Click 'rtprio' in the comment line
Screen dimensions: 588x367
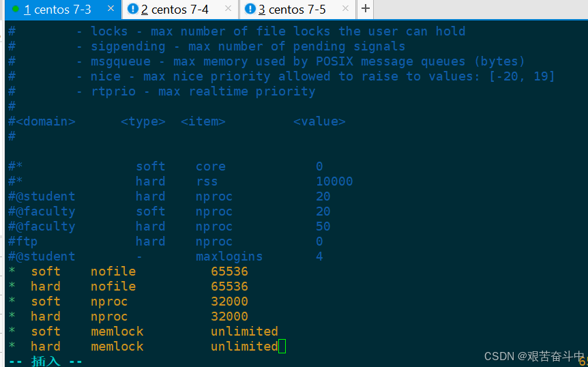pyautogui.click(x=113, y=91)
